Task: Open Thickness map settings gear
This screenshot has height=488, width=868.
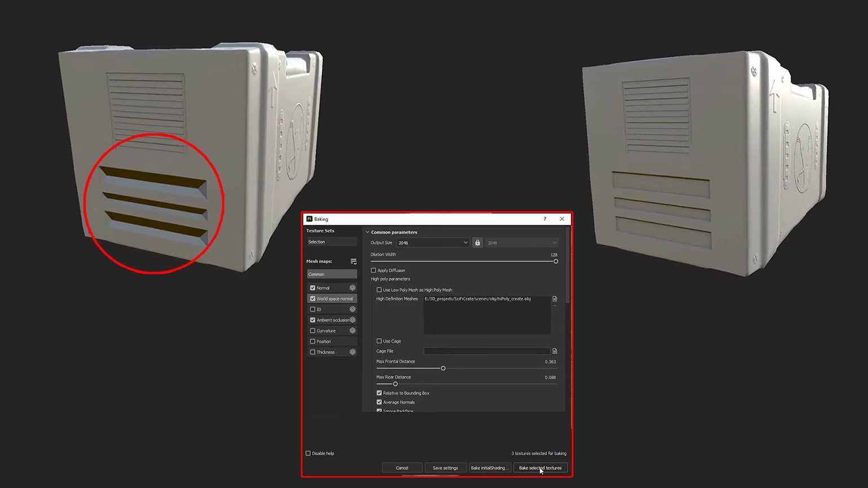Action: coord(352,352)
